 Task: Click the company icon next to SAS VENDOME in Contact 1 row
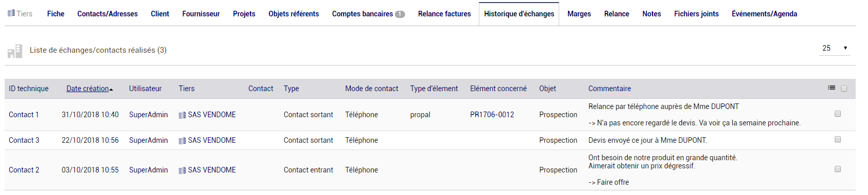[x=182, y=115]
